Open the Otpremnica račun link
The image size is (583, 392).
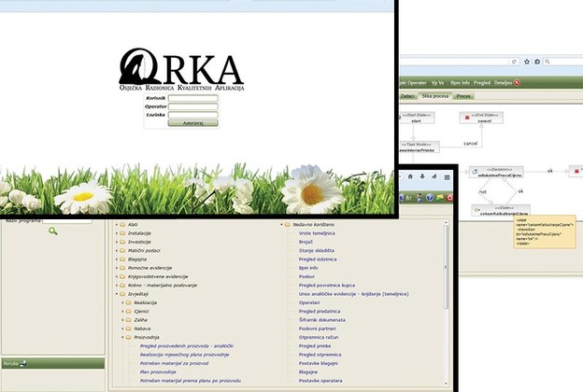[319, 337]
